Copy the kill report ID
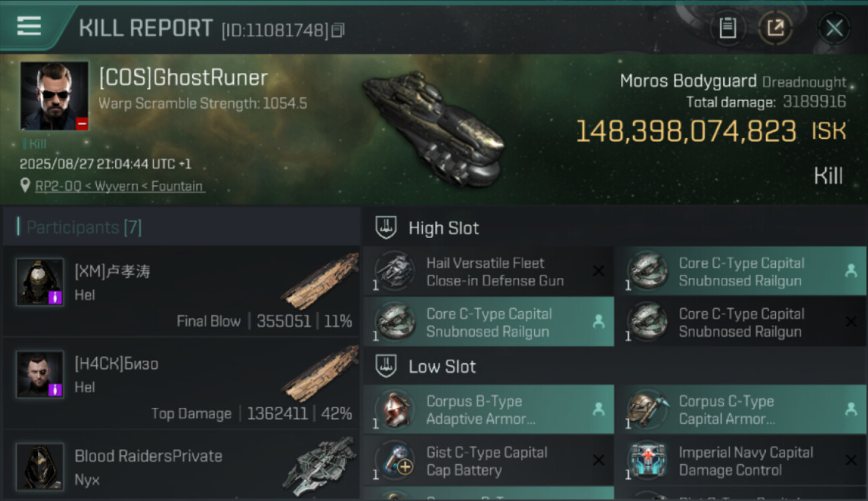The width and height of the screenshot is (868, 501). pos(338,30)
